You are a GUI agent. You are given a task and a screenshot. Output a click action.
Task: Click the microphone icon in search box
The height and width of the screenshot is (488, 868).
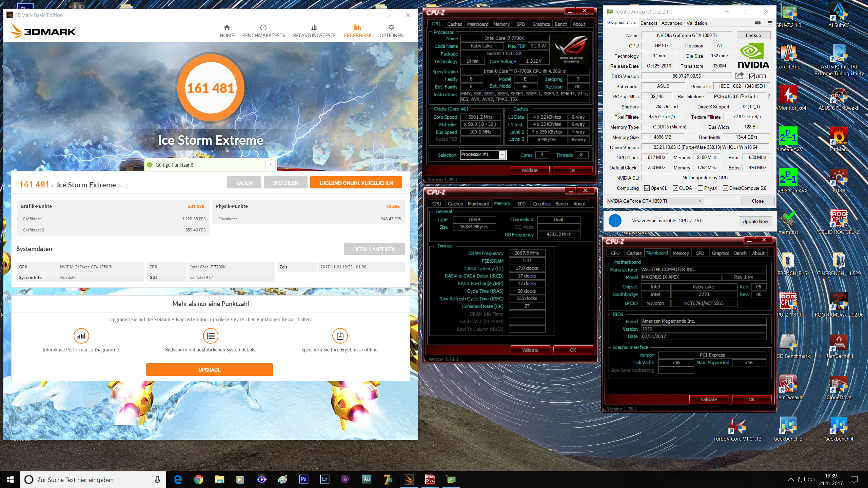pyautogui.click(x=157, y=480)
